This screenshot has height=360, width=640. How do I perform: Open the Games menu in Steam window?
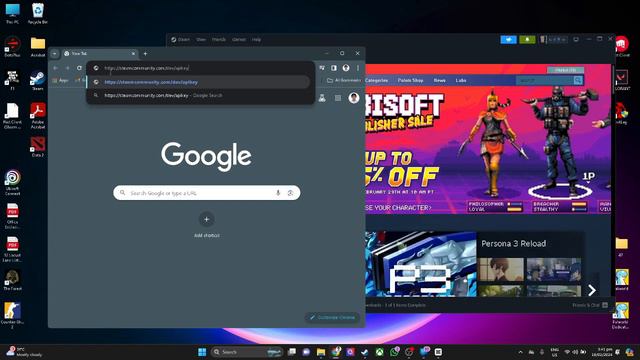[x=239, y=40]
